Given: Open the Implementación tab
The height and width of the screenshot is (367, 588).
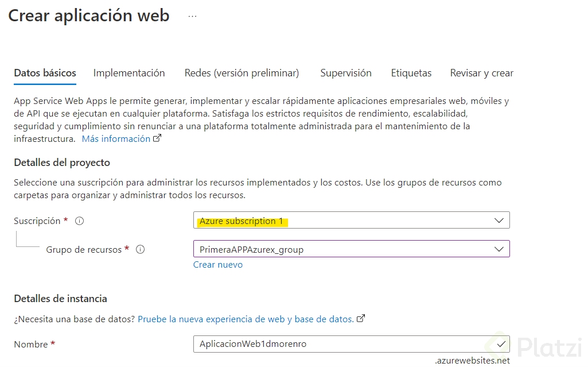Looking at the screenshot, I should 129,73.
